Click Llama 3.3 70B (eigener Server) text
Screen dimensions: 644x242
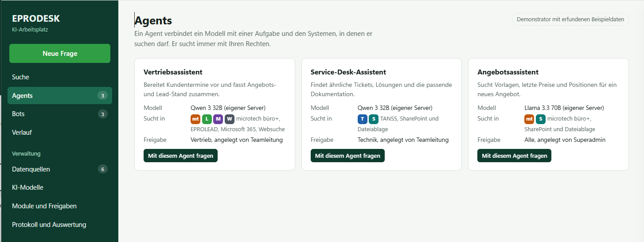(x=564, y=108)
